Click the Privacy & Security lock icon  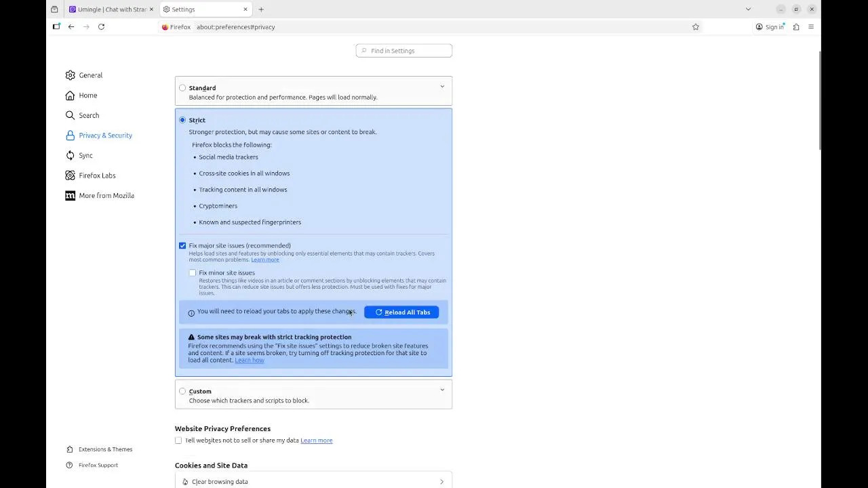click(71, 136)
